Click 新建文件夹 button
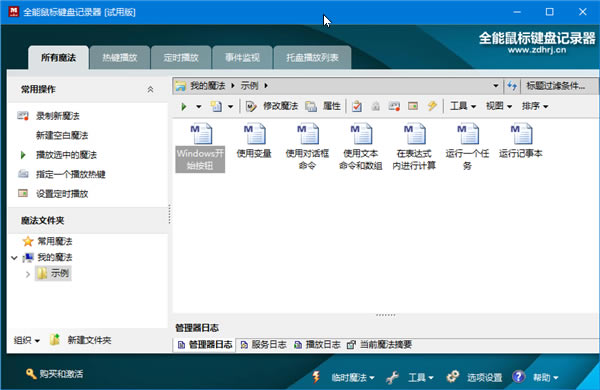The width and height of the screenshot is (600, 390). [81, 340]
